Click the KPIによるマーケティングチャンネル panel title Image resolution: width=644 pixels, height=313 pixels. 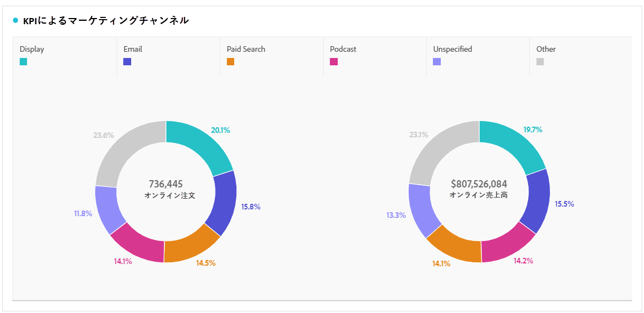click(106, 21)
